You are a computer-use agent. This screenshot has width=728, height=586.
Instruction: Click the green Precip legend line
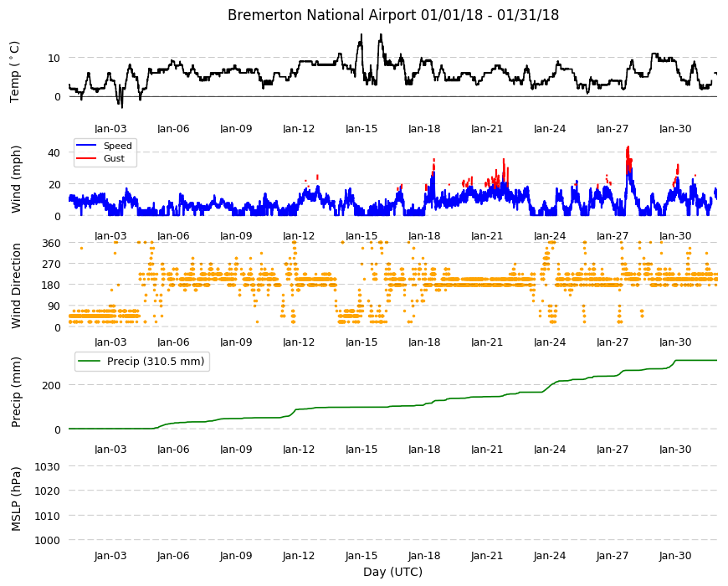pyautogui.click(x=90, y=362)
